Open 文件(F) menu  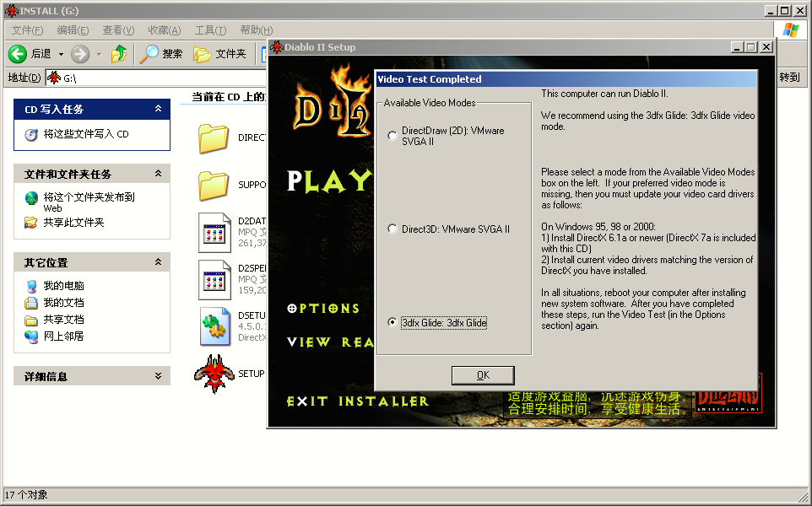[27, 30]
